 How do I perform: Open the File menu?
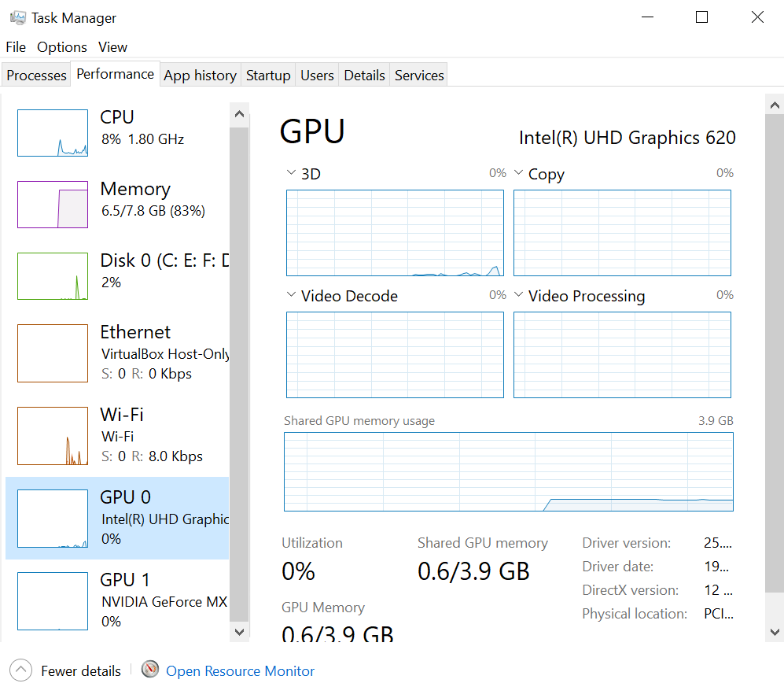(x=16, y=47)
